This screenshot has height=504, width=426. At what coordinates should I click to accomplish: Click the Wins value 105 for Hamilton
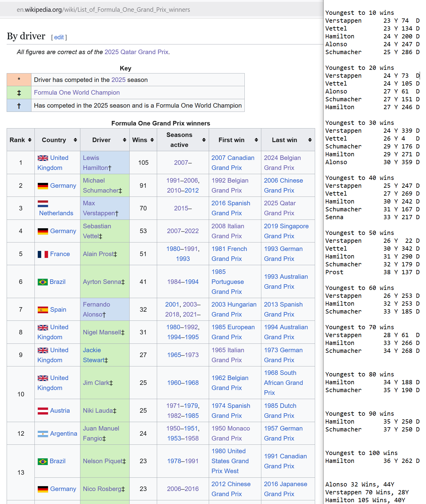click(x=143, y=163)
